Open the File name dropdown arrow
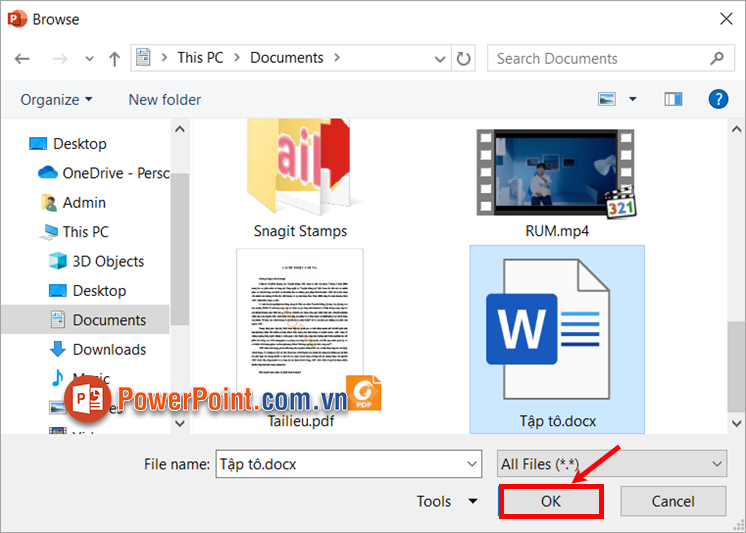 click(471, 464)
